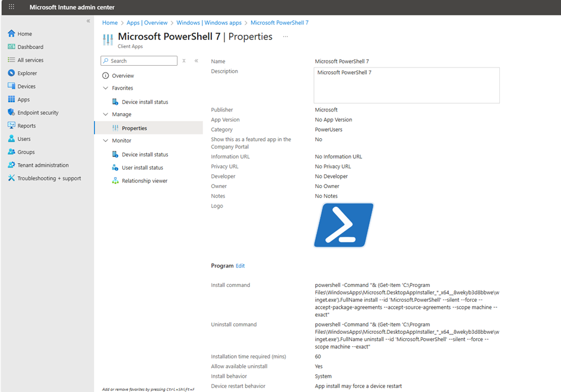Click the Devices monitor icon
The image size is (561, 392).
11,86
